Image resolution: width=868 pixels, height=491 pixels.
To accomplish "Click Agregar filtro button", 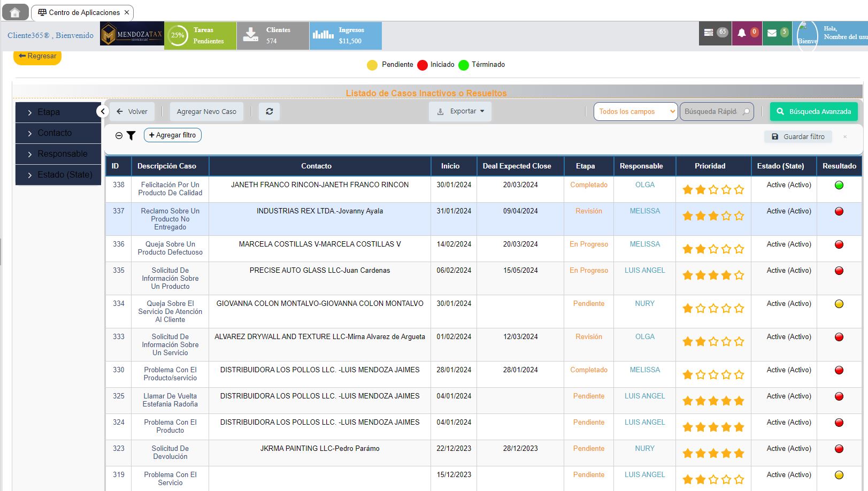I will tap(172, 135).
